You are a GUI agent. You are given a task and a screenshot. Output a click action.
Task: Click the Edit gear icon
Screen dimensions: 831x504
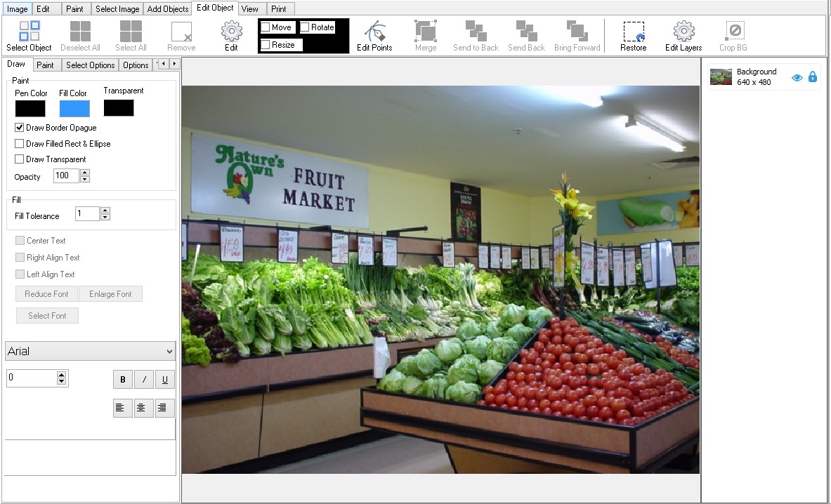coord(231,32)
